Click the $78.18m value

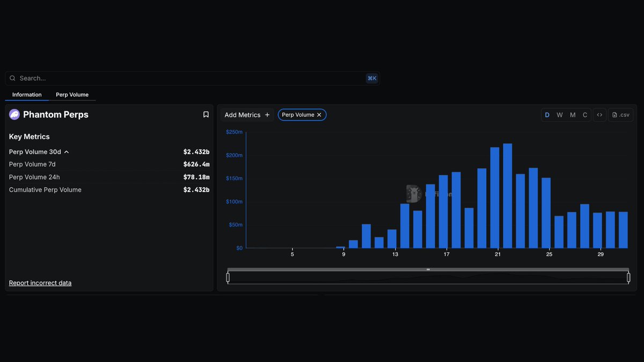(196, 177)
